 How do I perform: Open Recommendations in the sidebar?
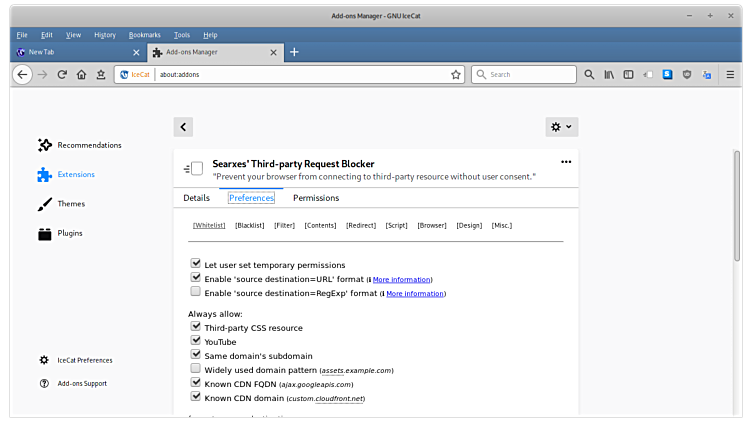(x=88, y=145)
